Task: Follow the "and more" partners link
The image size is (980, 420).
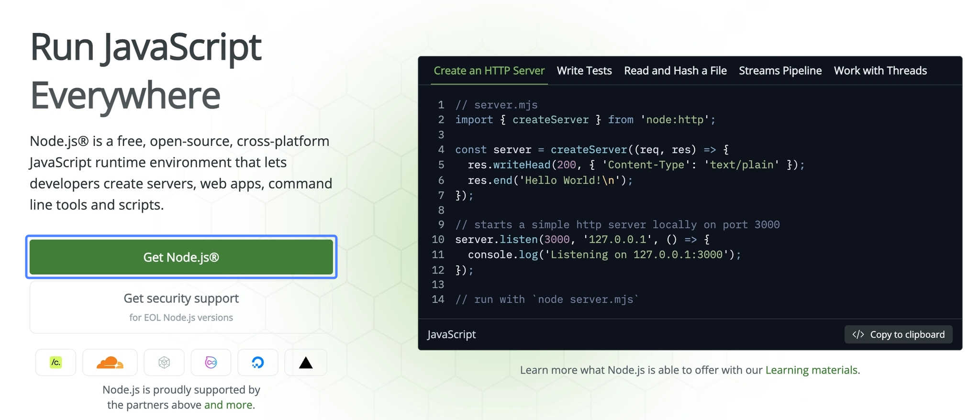Action: click(x=228, y=405)
